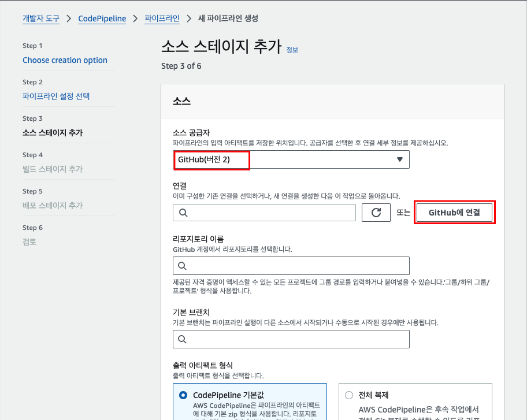Click the 리포지토리 이름 input field
Viewport: 527px width, 420px height.
pos(291,266)
